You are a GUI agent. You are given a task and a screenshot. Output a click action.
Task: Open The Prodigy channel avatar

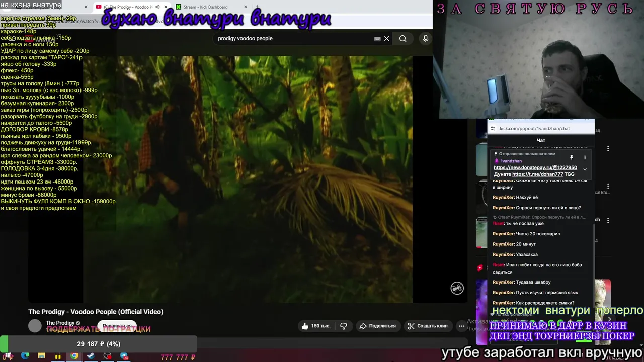pyautogui.click(x=35, y=326)
